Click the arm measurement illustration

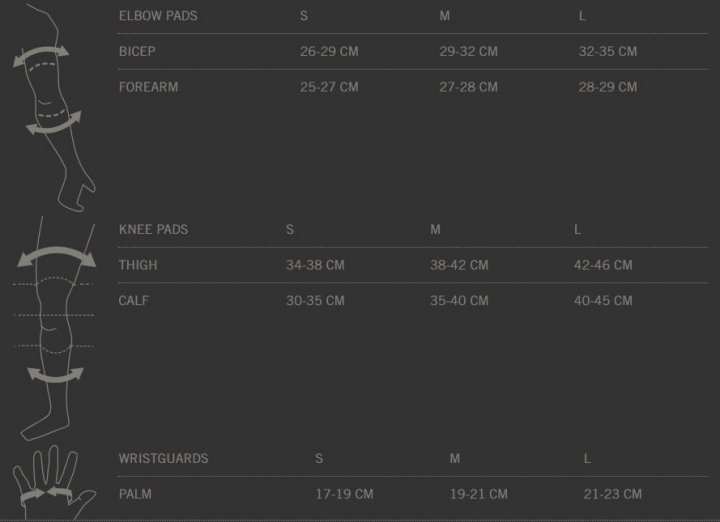(x=54, y=108)
